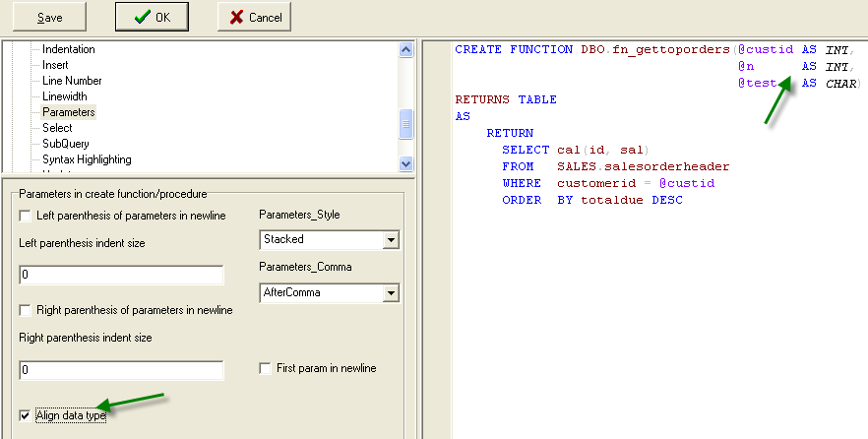This screenshot has width=868, height=439.
Task: Click the Right parenthesis indent size field
Action: [121, 370]
